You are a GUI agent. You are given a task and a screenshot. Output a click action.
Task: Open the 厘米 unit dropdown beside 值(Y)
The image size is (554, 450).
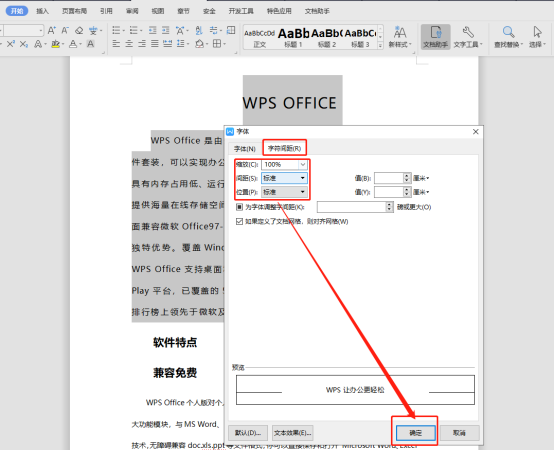coord(421,192)
